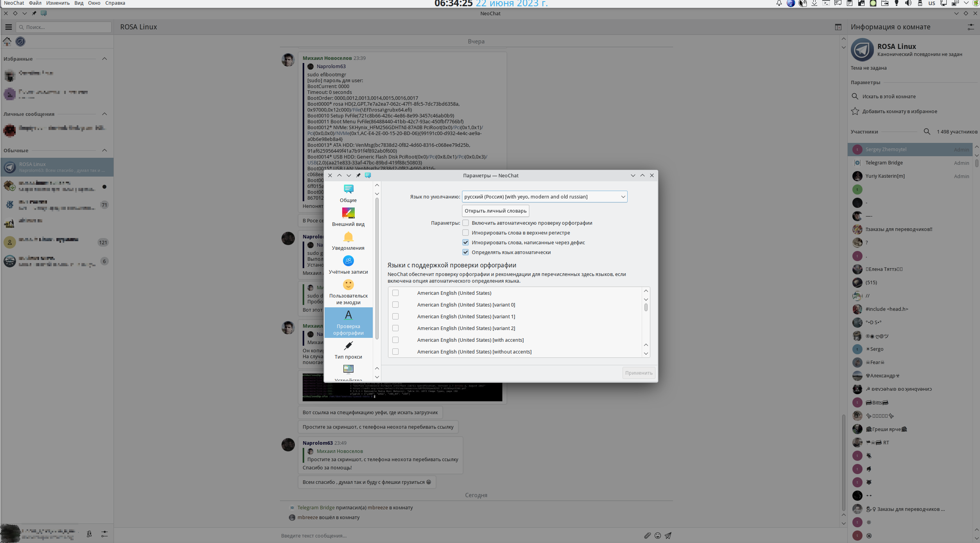Click the language list vertical scrollbar
This screenshot has height=543, width=980.
[646, 308]
